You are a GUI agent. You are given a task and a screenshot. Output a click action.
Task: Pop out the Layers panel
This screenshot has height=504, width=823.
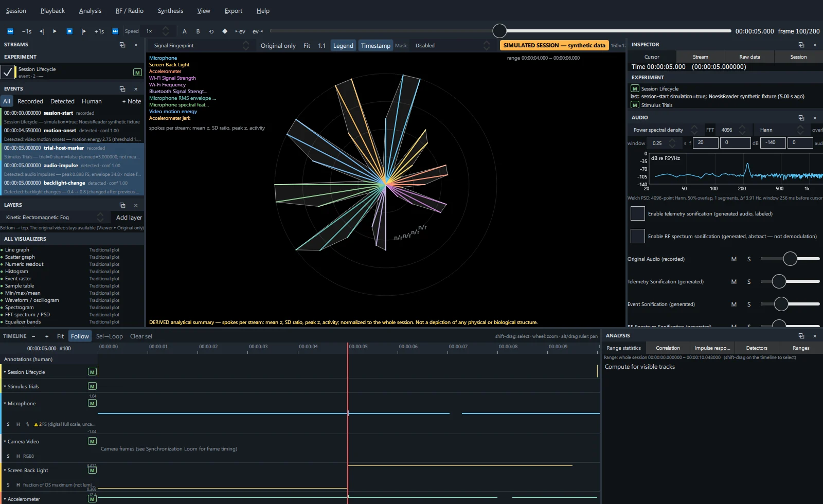click(122, 205)
